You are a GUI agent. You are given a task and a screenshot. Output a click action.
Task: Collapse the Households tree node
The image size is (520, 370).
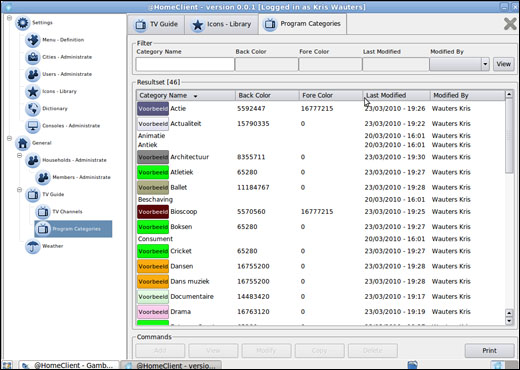19,155
